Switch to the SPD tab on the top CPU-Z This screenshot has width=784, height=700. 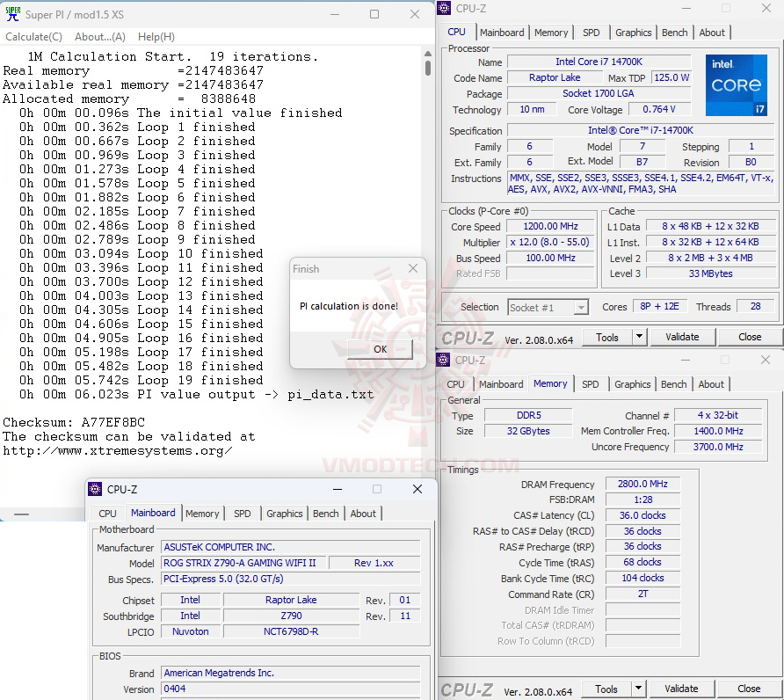click(591, 32)
